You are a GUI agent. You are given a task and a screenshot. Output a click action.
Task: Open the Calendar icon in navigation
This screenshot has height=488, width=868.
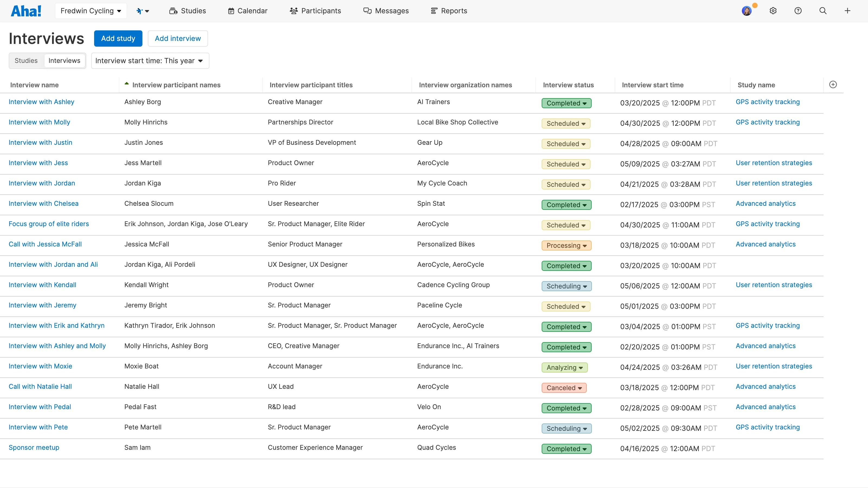tap(231, 11)
